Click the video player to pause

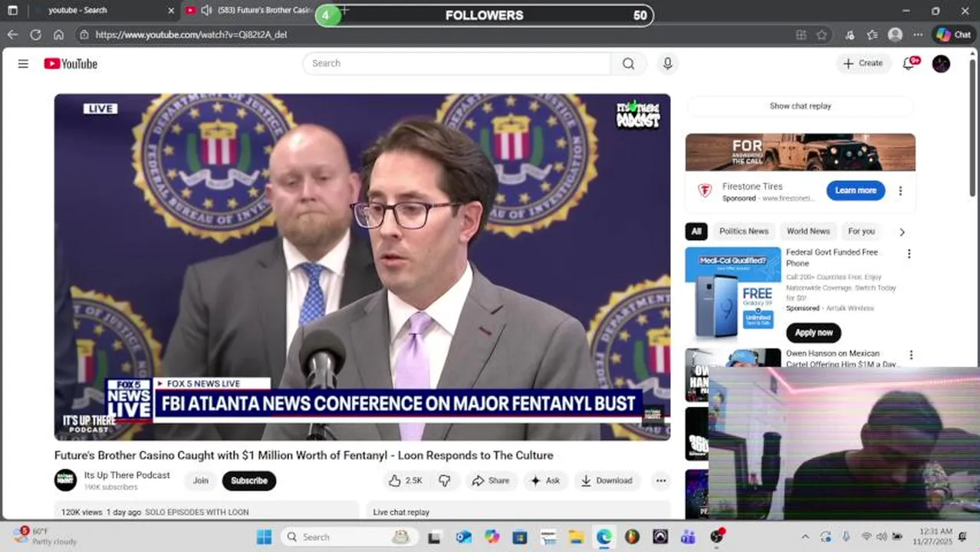click(x=362, y=267)
